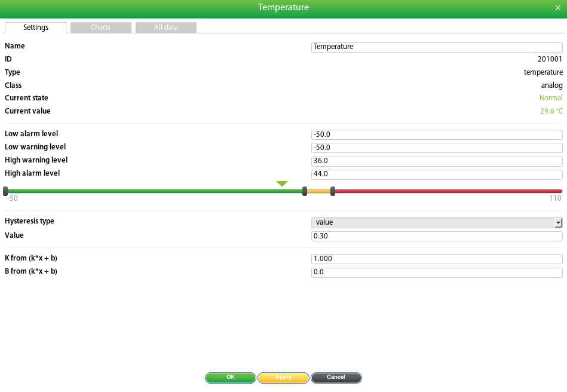This screenshot has height=392, width=567.
Task: Focus the Name input field
Action: 437,47
